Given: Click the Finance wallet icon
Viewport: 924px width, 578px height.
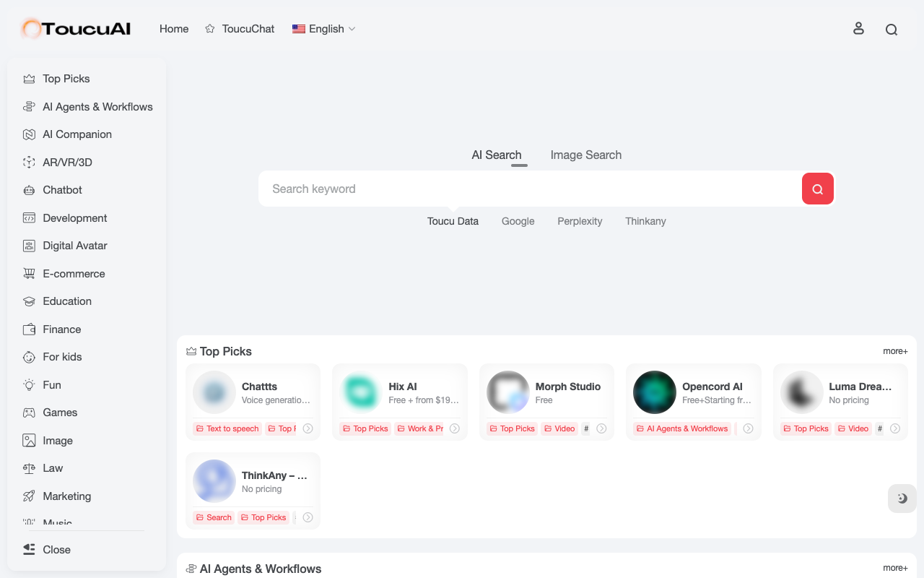Looking at the screenshot, I should pyautogui.click(x=29, y=329).
